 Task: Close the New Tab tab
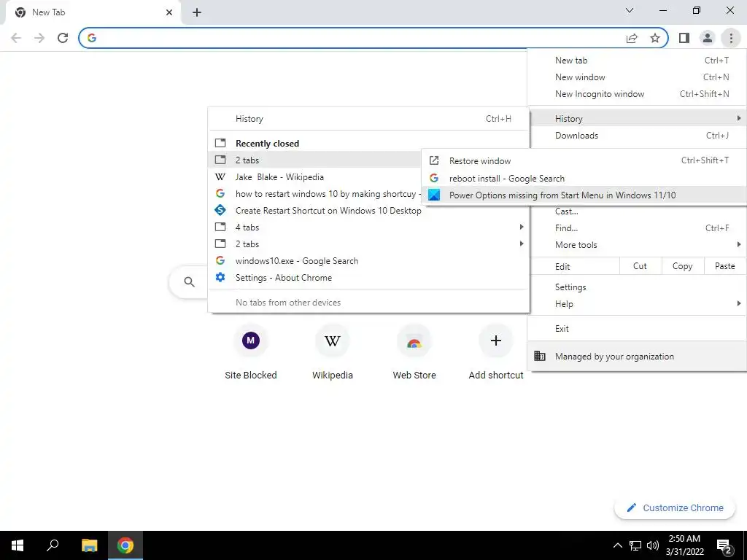[169, 12]
